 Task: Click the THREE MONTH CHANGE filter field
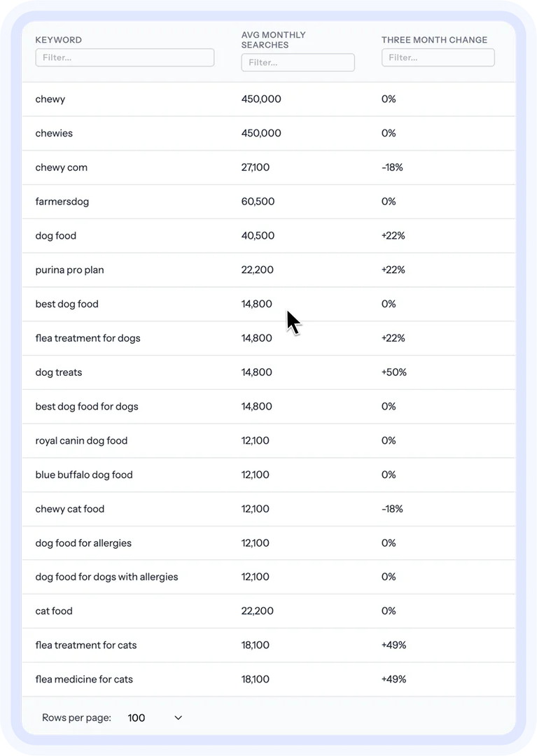[x=438, y=57]
